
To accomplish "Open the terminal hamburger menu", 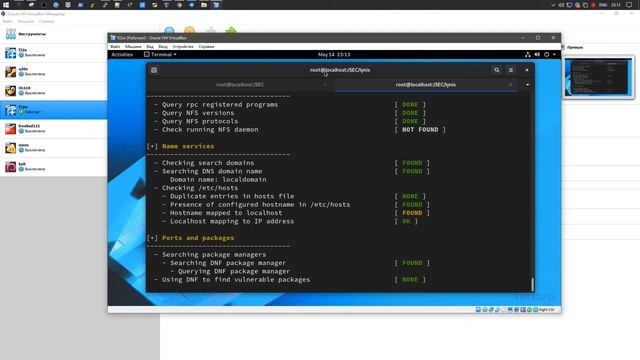I will click(511, 70).
